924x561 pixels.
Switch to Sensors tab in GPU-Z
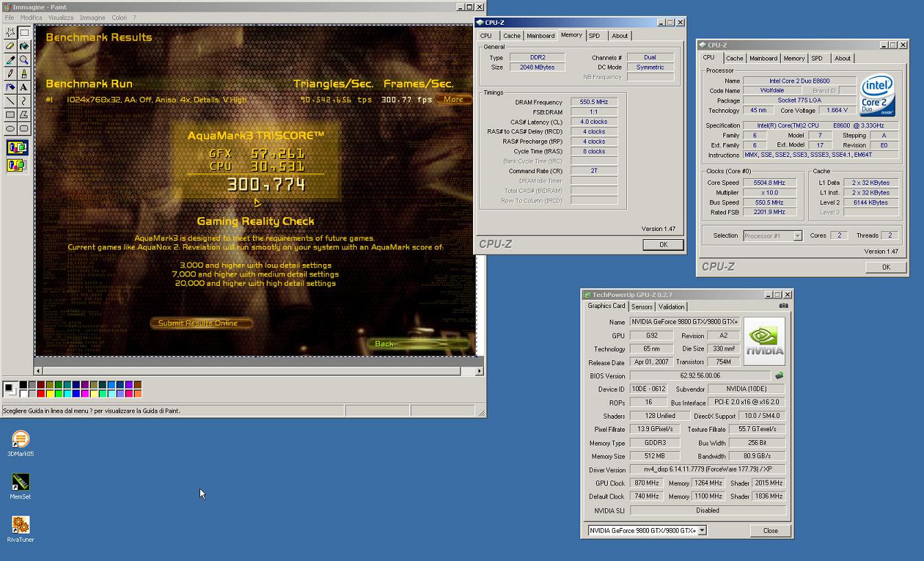tap(641, 307)
